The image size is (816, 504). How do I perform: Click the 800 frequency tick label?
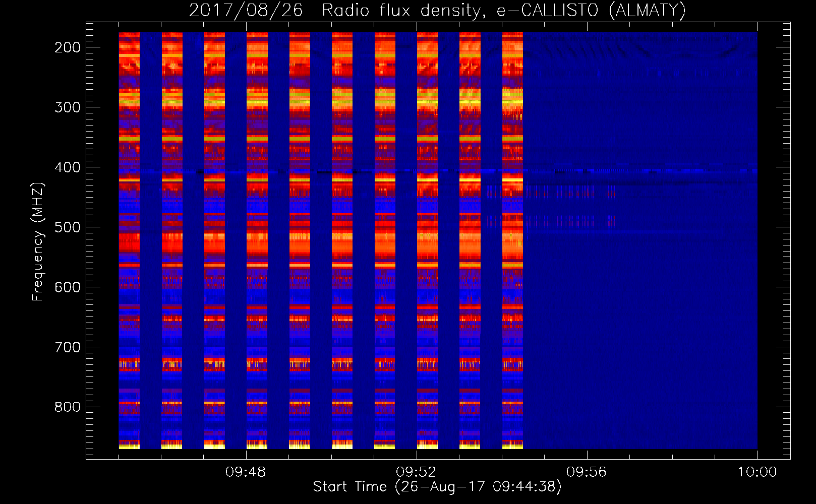68,407
